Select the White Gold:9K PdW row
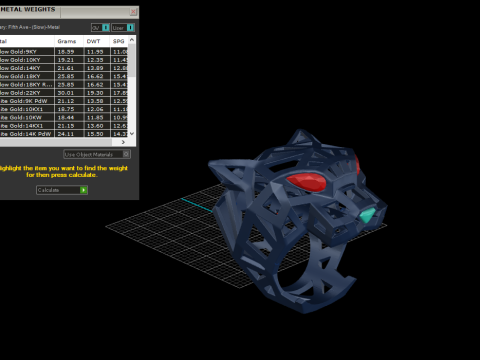 [64, 101]
